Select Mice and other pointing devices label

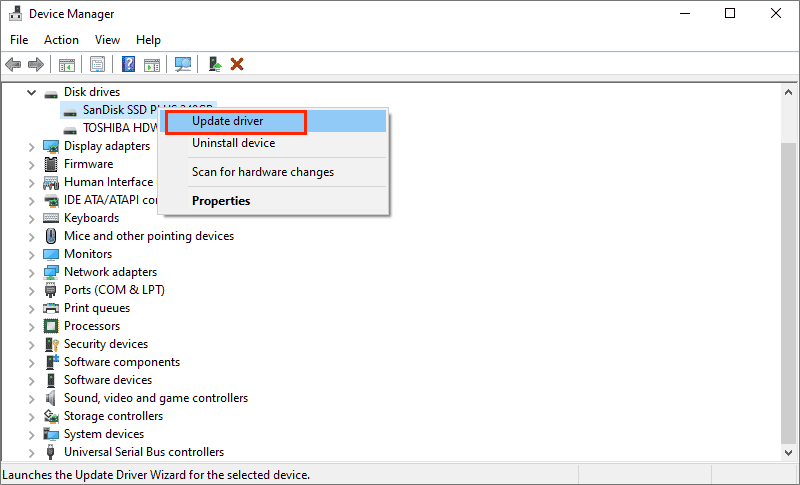(x=149, y=236)
